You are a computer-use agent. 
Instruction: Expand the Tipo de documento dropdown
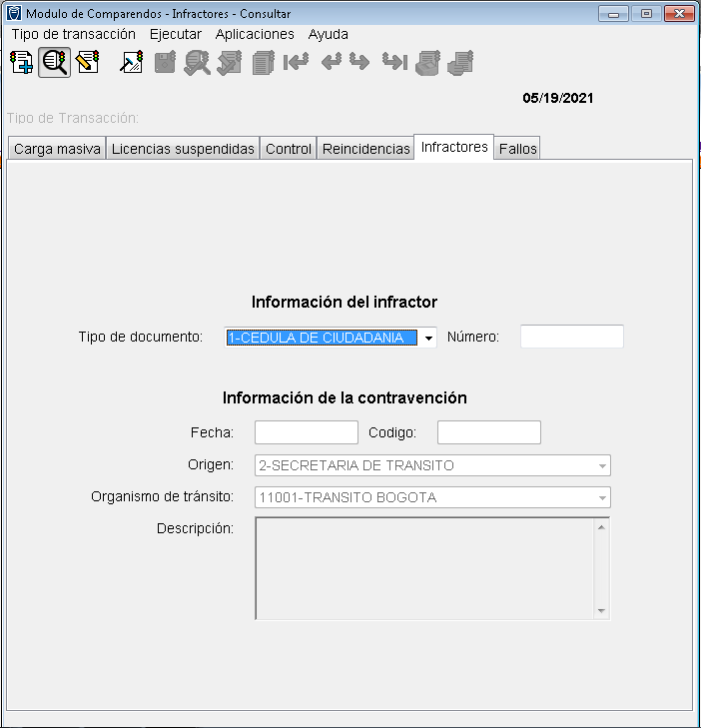point(428,338)
